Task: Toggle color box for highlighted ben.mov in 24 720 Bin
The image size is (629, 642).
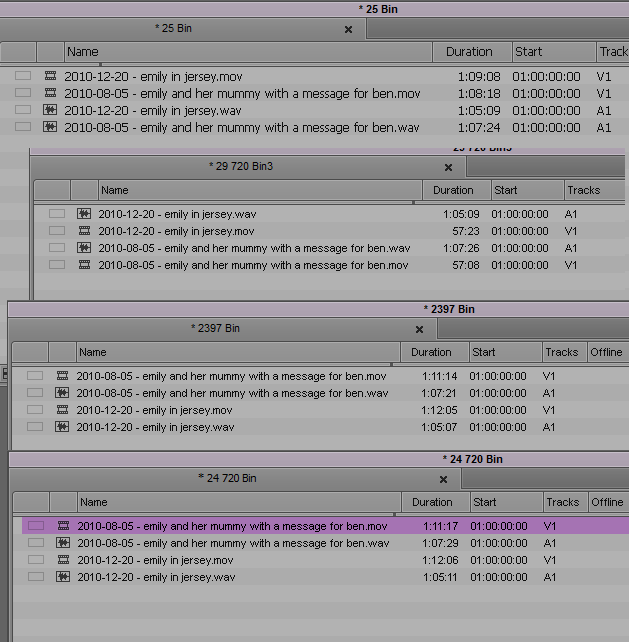Action: pos(36,525)
